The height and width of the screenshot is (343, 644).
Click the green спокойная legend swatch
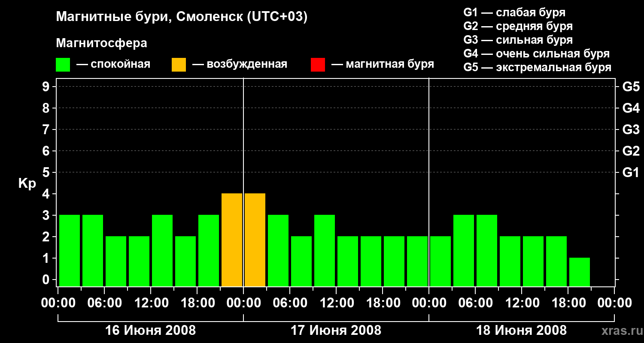pos(63,65)
